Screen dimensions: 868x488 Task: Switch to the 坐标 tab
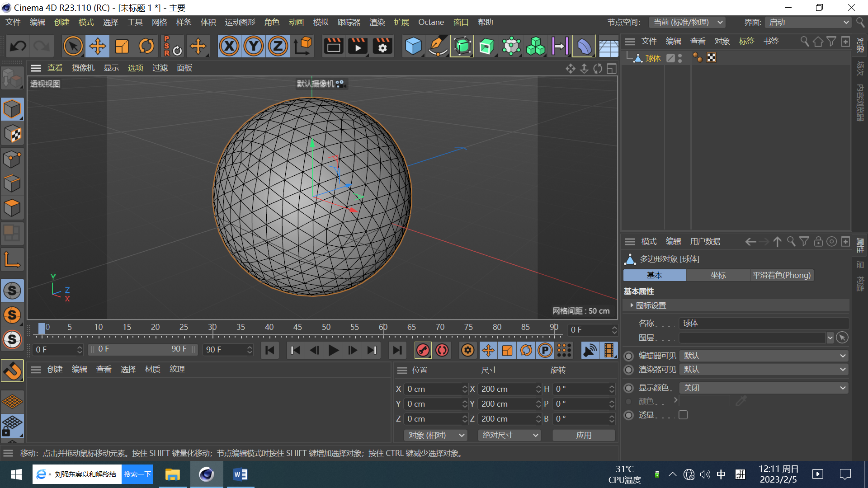(718, 275)
